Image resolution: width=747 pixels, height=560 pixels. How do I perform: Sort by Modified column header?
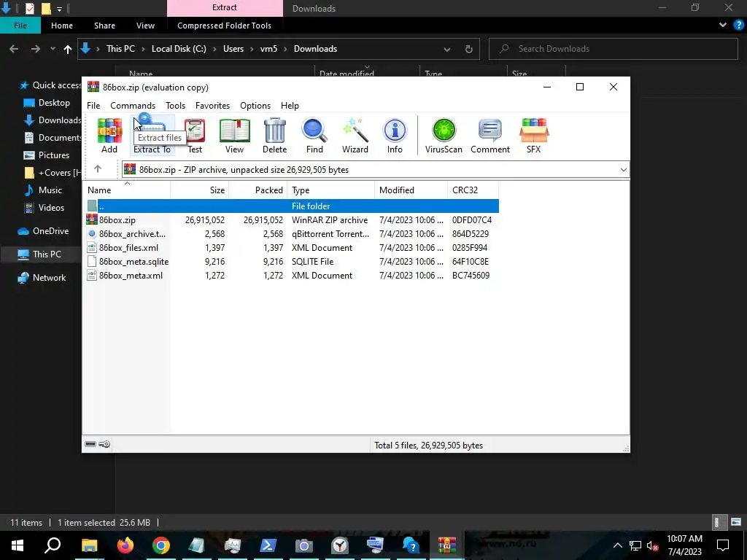click(411, 190)
